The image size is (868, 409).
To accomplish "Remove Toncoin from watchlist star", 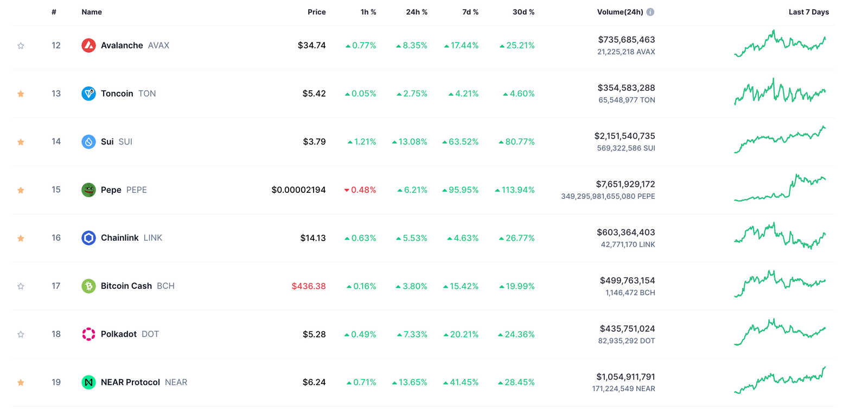I will 21,94.
